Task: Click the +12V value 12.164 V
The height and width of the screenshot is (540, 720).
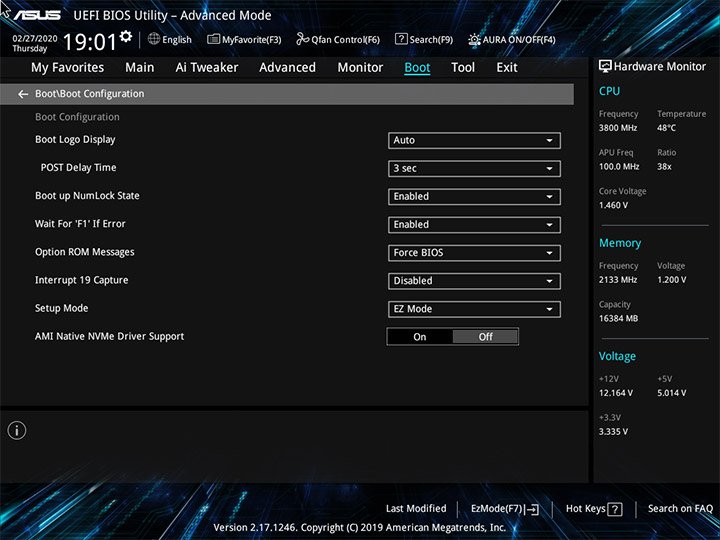Action: click(615, 393)
